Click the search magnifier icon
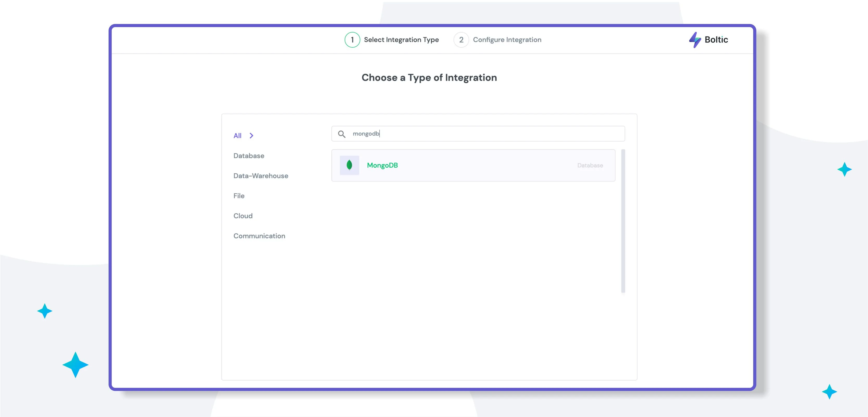 click(x=341, y=134)
